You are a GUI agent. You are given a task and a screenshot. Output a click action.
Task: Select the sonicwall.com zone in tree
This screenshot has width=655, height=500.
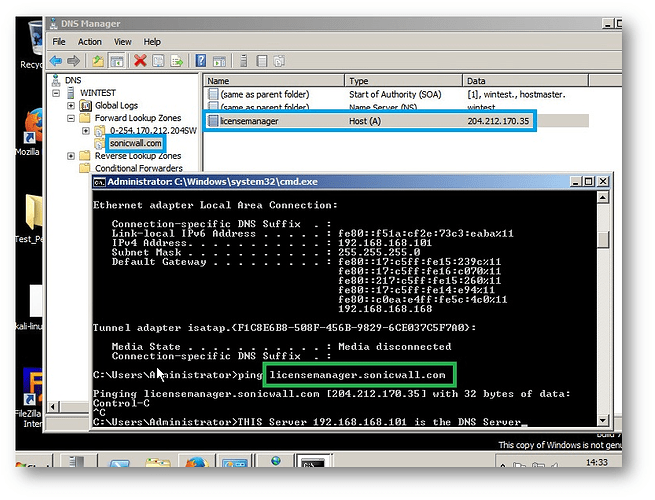click(135, 143)
